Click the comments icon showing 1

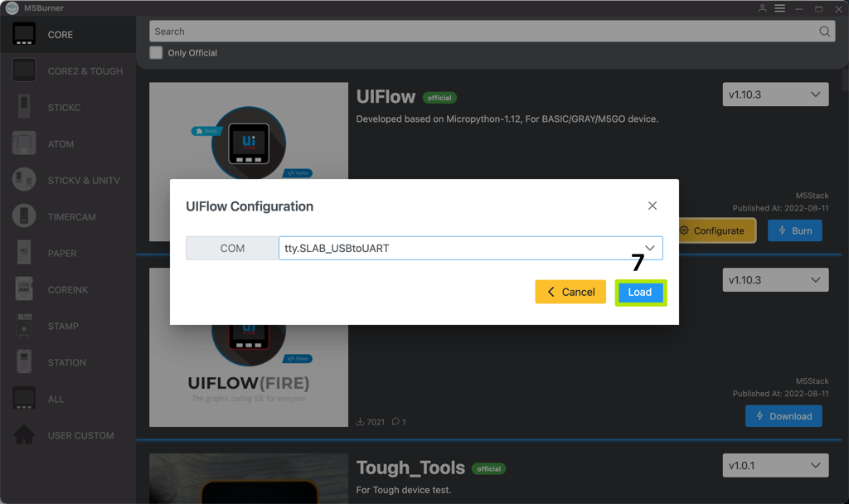[395, 422]
